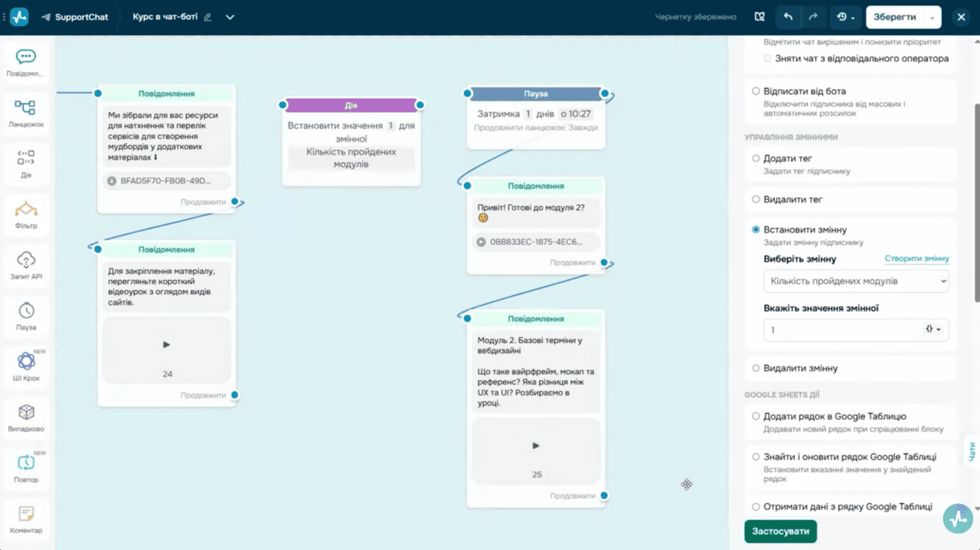This screenshot has height=550, width=980.
Task: Click the undo arrow in header
Action: [x=788, y=17]
